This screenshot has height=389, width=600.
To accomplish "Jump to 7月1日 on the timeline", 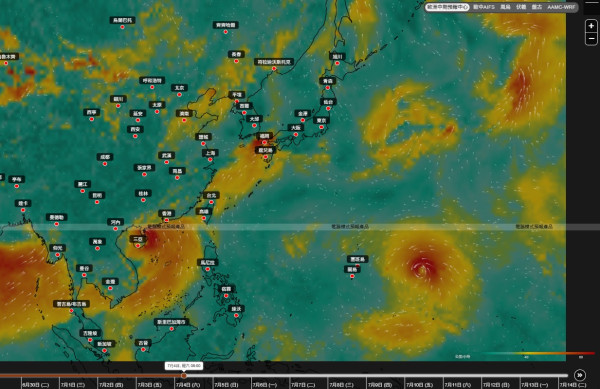I will (x=73, y=385).
